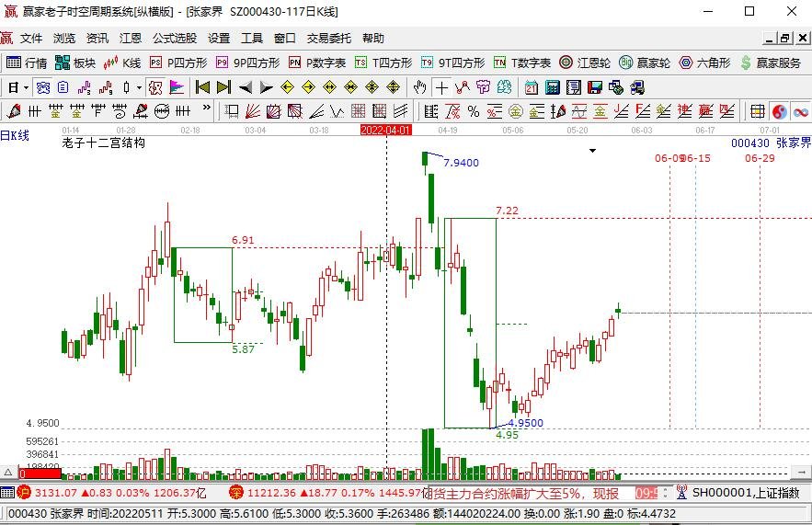Click yellow diamond horizontal-expand icon
812x525 pixels.
pos(330,87)
